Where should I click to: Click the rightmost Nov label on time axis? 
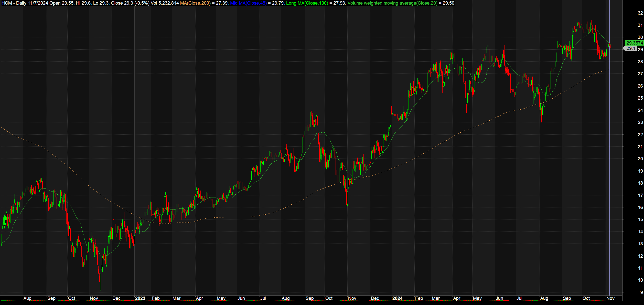(x=610, y=298)
